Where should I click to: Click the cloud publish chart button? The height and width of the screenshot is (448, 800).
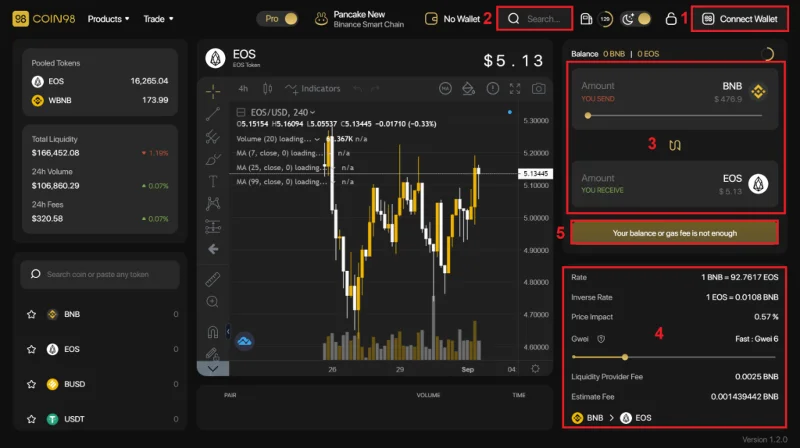pos(244,341)
